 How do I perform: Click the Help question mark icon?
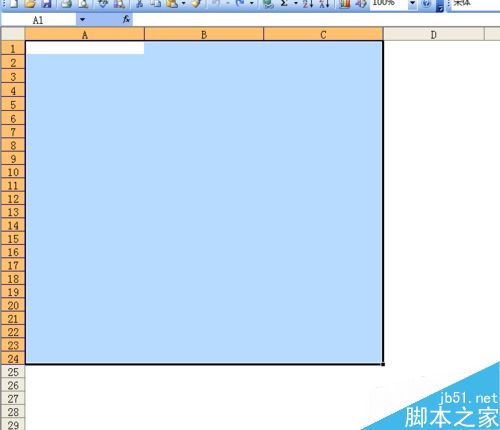[426, 3]
